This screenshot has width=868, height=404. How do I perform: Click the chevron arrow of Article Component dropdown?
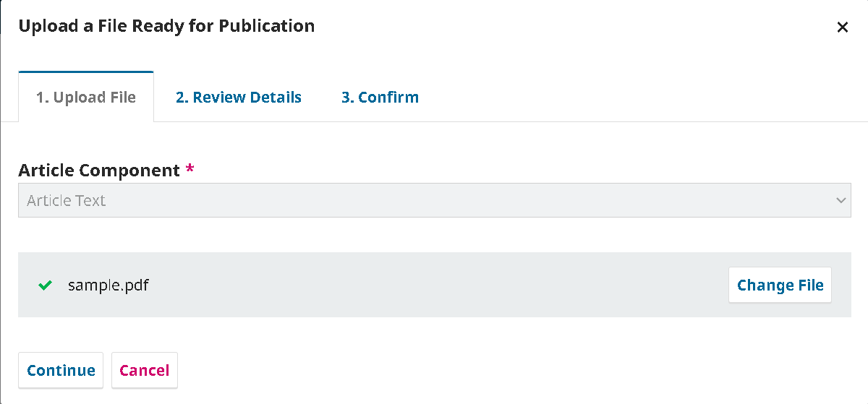[841, 200]
